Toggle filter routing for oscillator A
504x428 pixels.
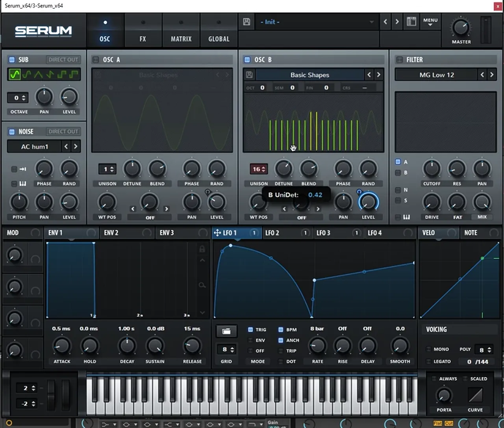click(398, 162)
